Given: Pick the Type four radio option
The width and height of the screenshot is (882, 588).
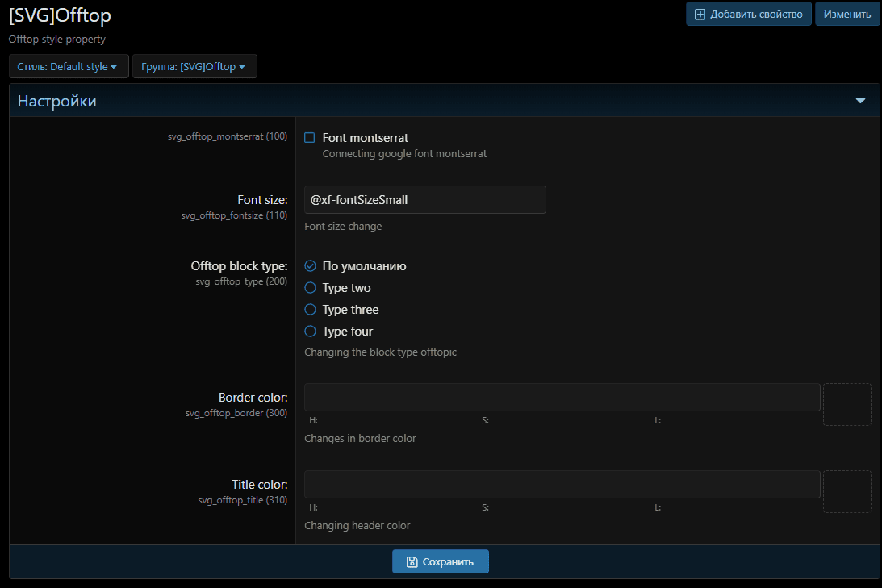Looking at the screenshot, I should point(310,332).
